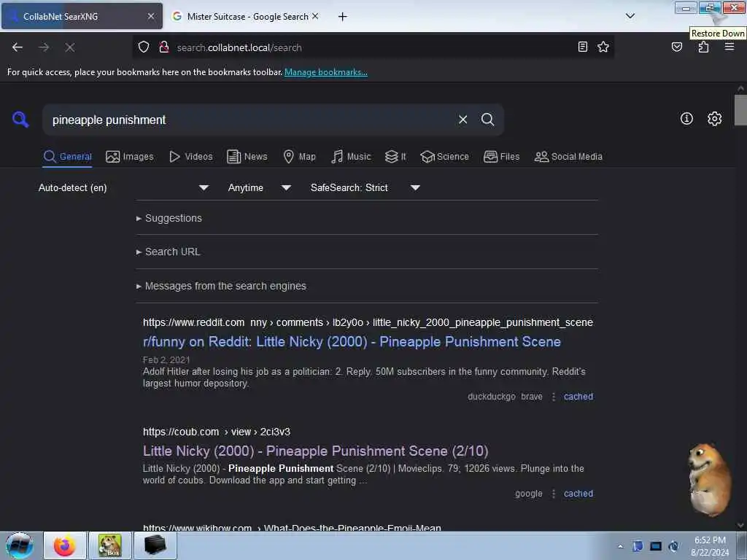Open more options dots for coub result

(553, 494)
